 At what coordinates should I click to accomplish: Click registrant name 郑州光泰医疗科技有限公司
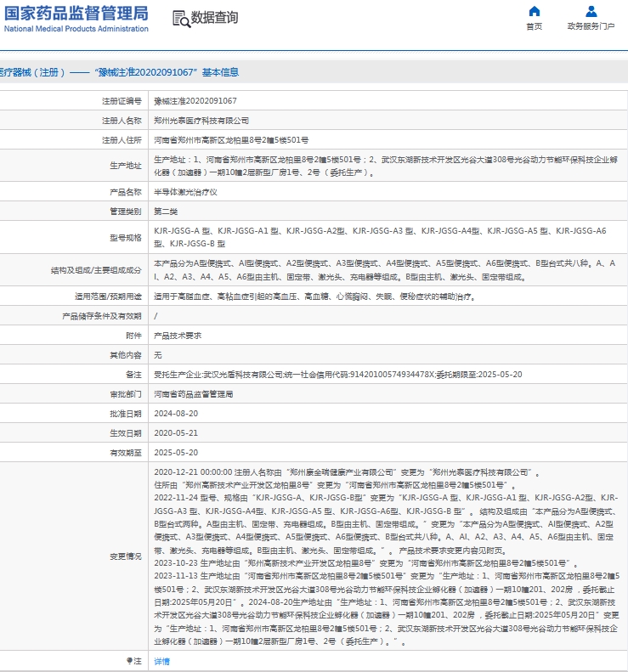(x=201, y=121)
